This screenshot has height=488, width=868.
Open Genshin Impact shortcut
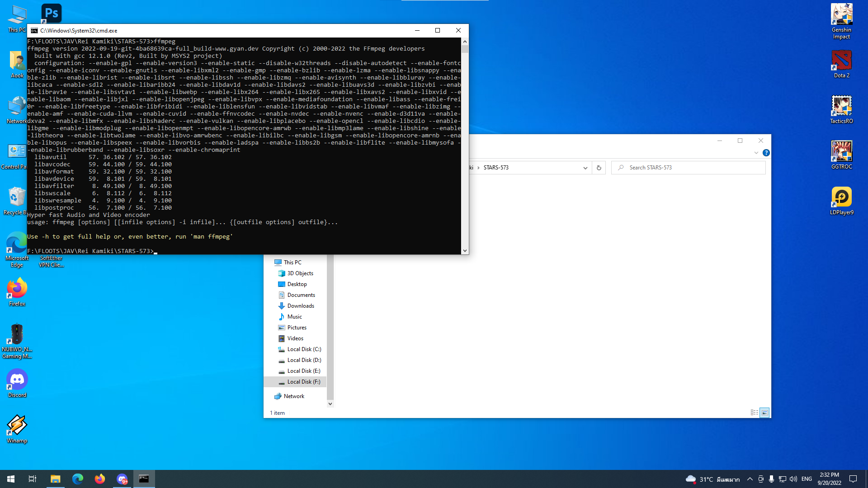[841, 22]
